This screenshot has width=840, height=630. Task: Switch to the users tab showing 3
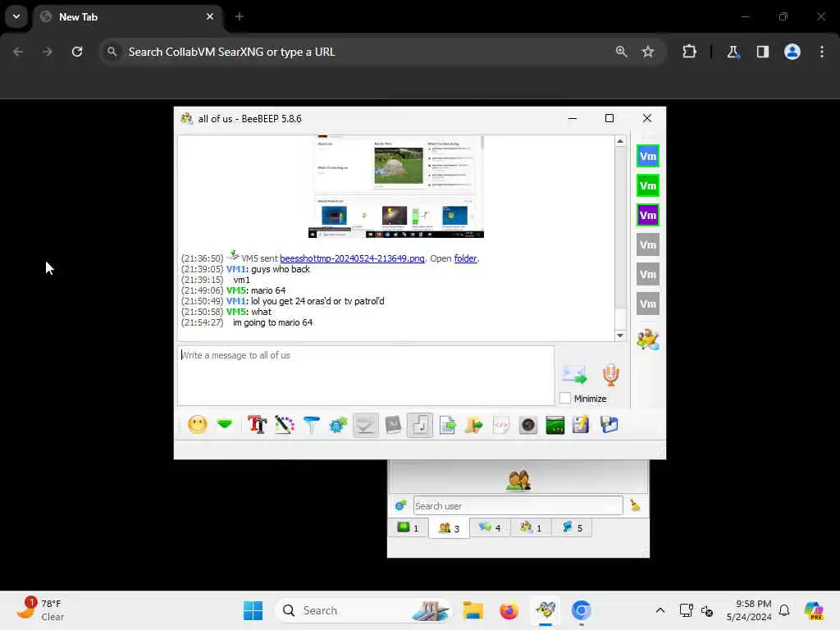click(449, 527)
